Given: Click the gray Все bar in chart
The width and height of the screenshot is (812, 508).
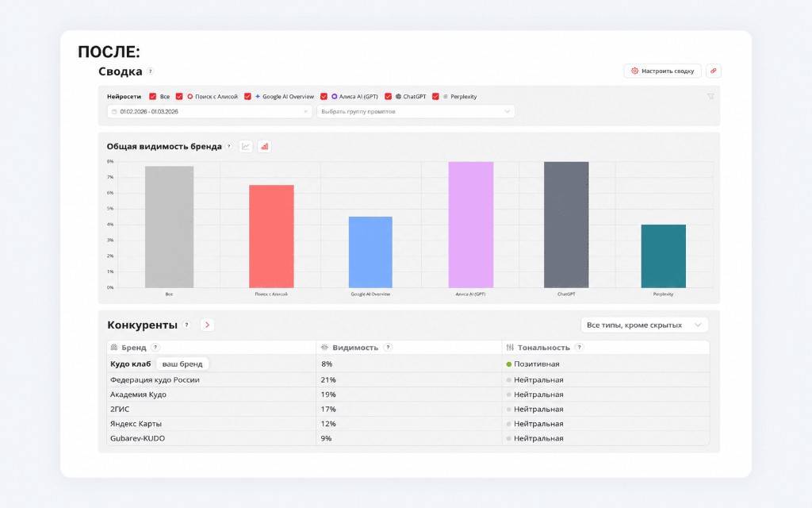Looking at the screenshot, I should [170, 227].
